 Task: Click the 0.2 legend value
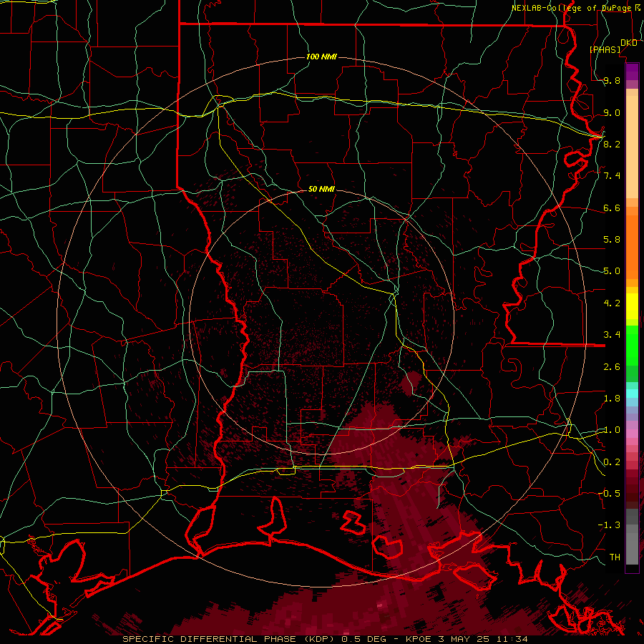point(612,462)
